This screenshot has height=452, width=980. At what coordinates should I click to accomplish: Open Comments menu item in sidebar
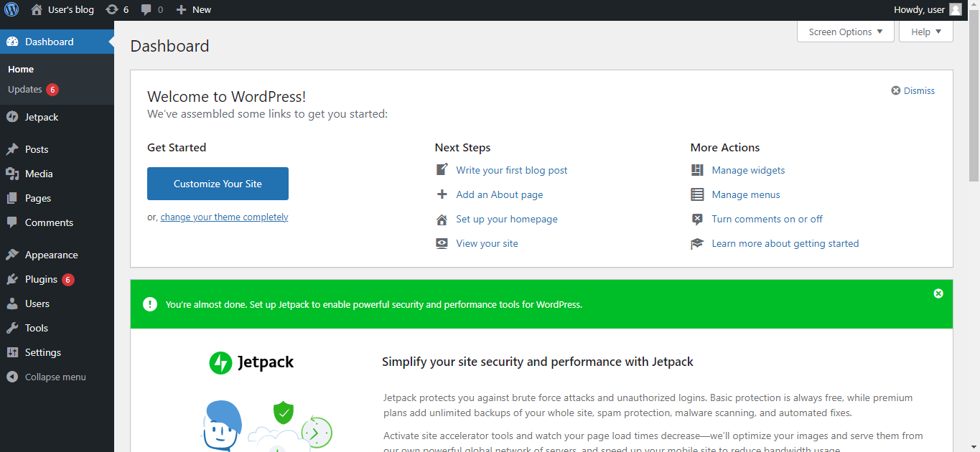(x=57, y=222)
